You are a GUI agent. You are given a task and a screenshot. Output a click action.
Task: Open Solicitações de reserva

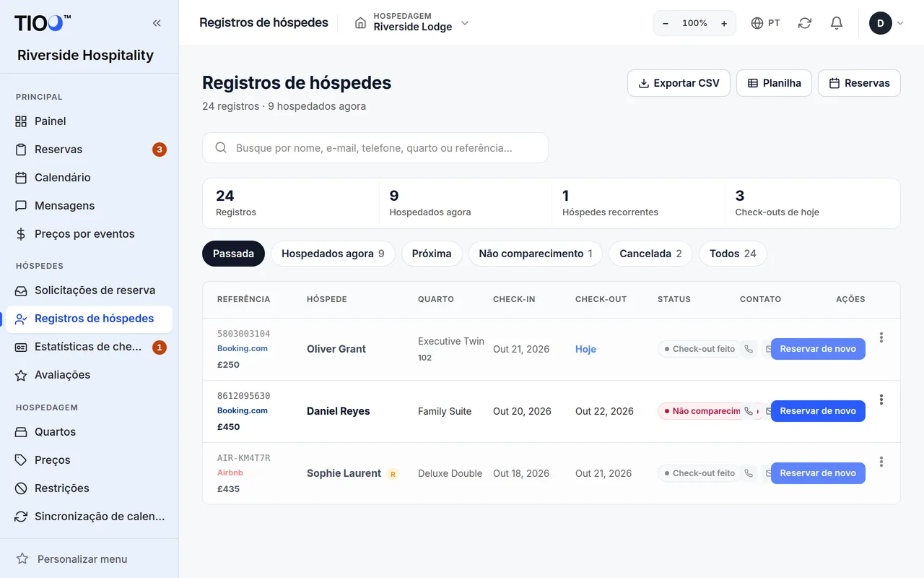[x=89, y=290]
